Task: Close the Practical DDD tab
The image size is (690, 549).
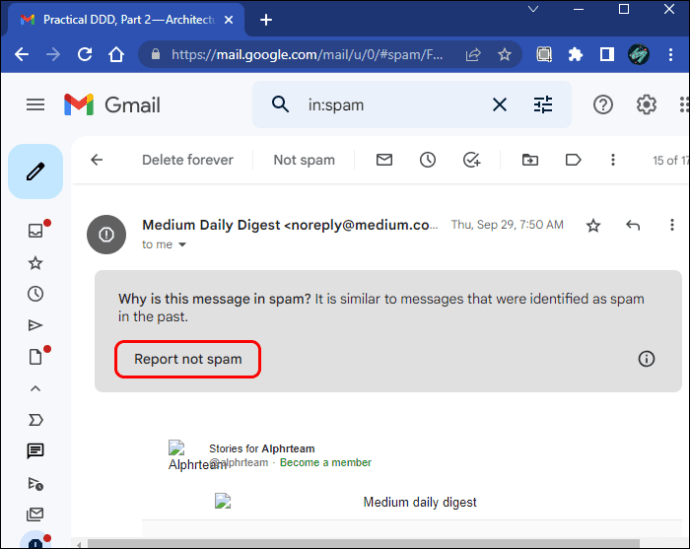Action: (x=228, y=20)
